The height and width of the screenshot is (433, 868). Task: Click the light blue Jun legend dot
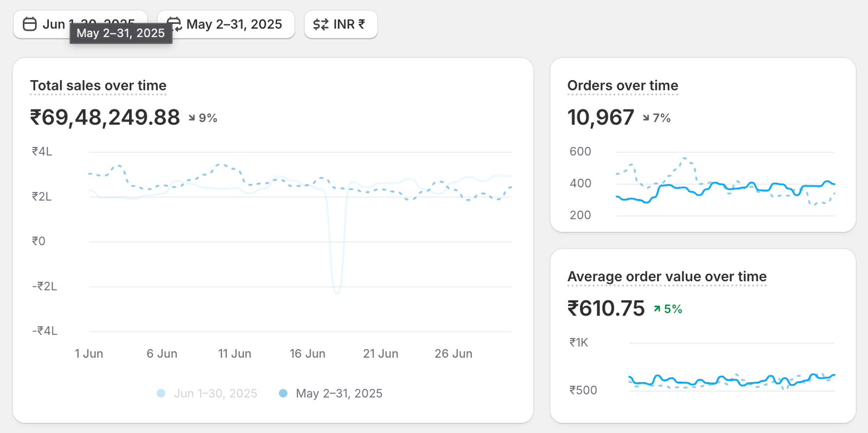pos(161,393)
